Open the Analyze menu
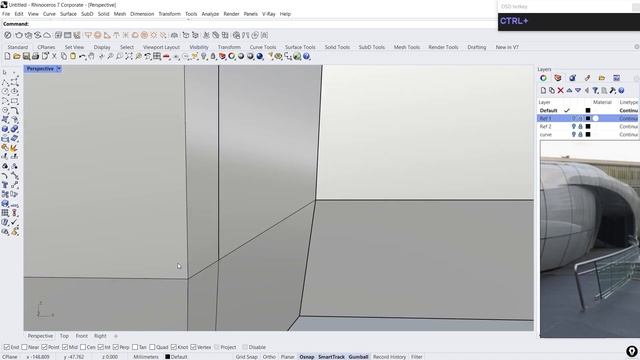 click(210, 14)
